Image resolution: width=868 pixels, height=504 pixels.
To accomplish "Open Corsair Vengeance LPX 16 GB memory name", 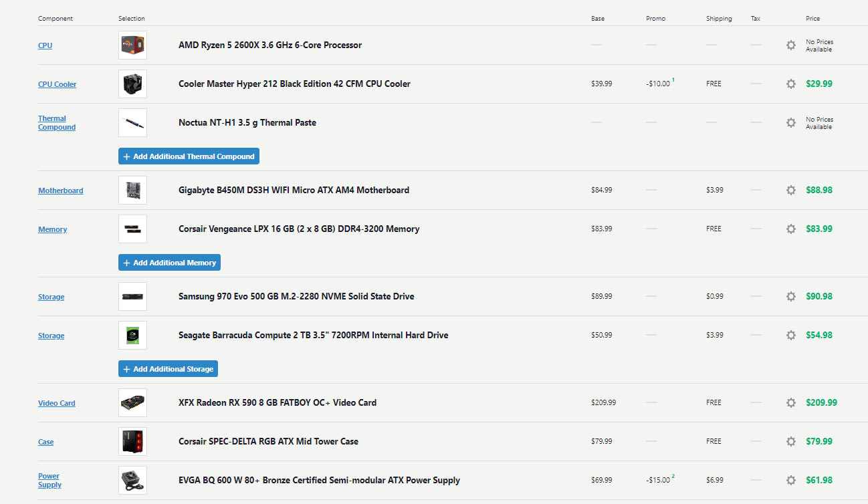I will (x=299, y=229).
